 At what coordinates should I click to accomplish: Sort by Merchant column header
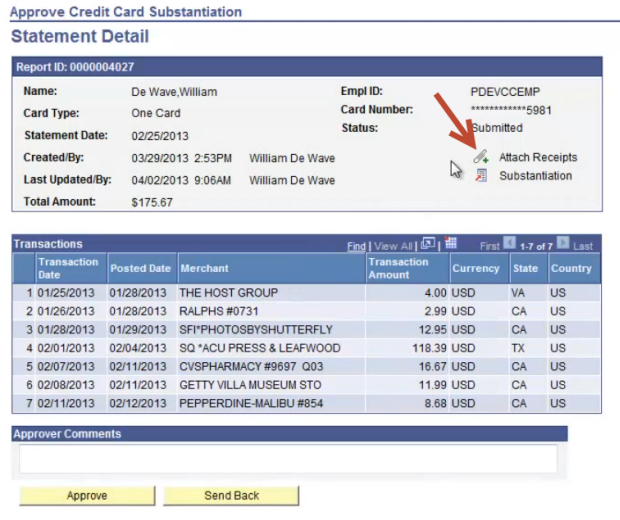pos(204,268)
